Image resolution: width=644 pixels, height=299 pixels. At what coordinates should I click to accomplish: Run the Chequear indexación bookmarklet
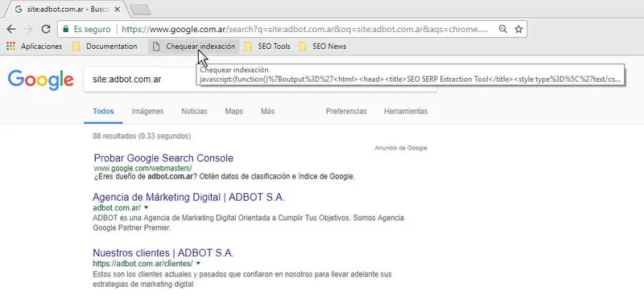[x=193, y=47]
